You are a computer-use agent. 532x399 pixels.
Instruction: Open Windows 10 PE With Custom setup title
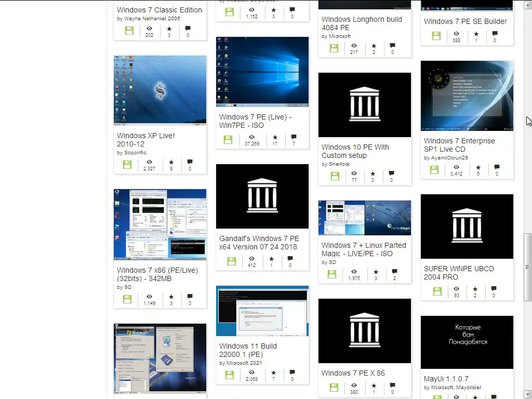click(x=355, y=151)
